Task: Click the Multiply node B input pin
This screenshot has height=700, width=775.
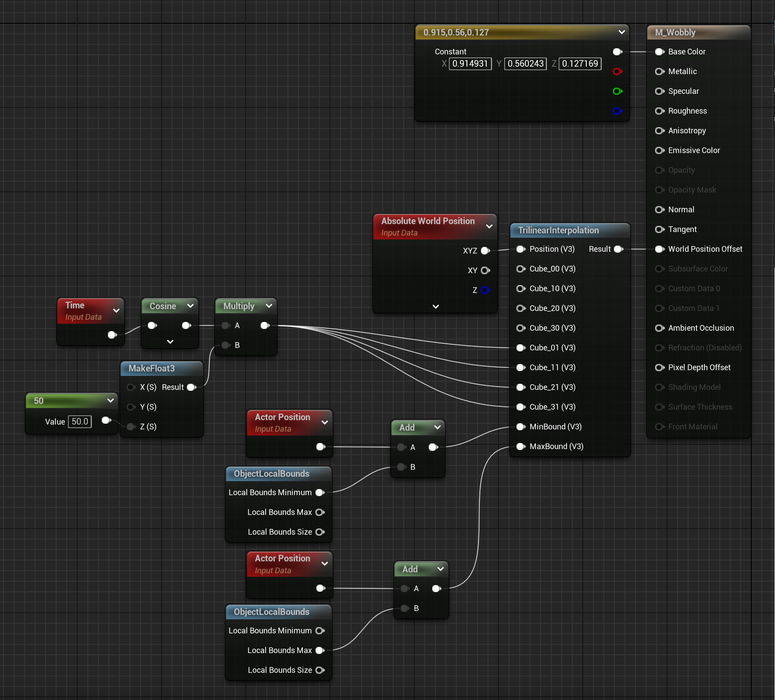Action: [226, 345]
